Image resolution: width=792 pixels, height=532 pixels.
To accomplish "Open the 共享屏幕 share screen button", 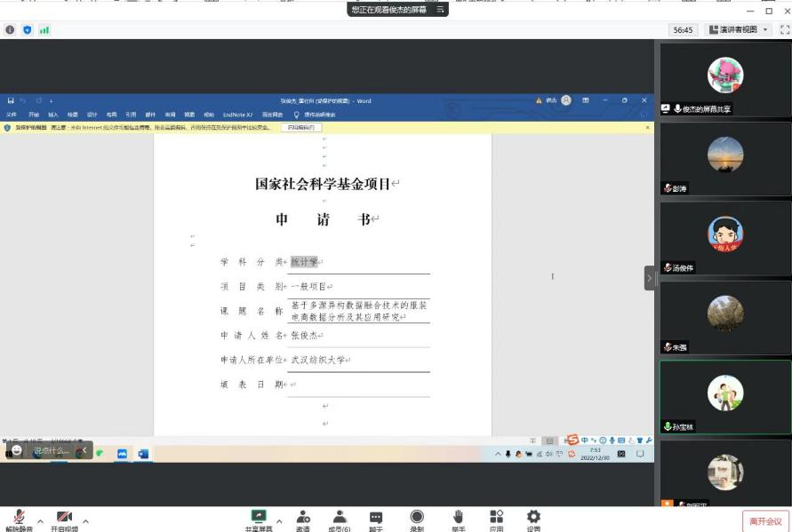I will point(259,518).
